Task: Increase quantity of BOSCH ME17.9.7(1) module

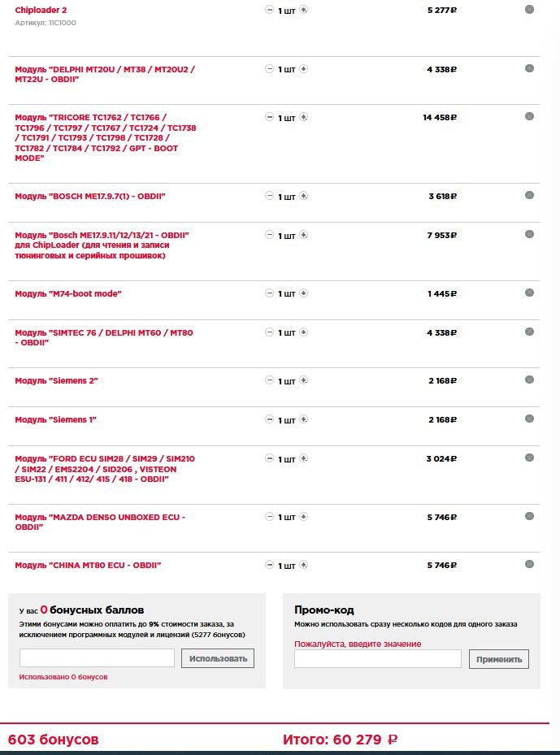Action: (304, 196)
